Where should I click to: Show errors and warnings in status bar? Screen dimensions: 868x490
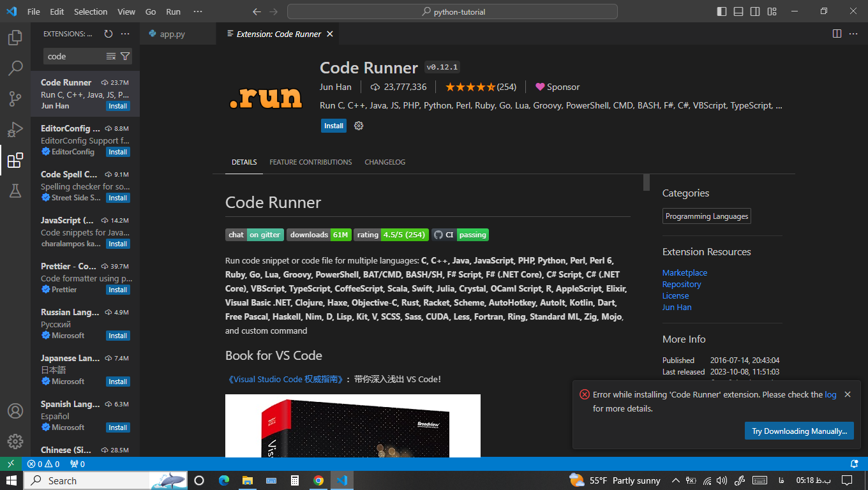point(43,464)
